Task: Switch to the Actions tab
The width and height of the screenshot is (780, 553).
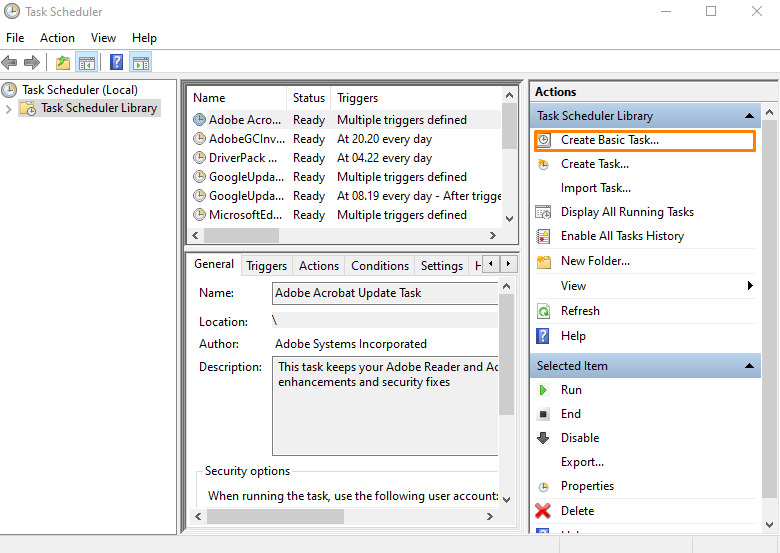Action: click(x=318, y=266)
